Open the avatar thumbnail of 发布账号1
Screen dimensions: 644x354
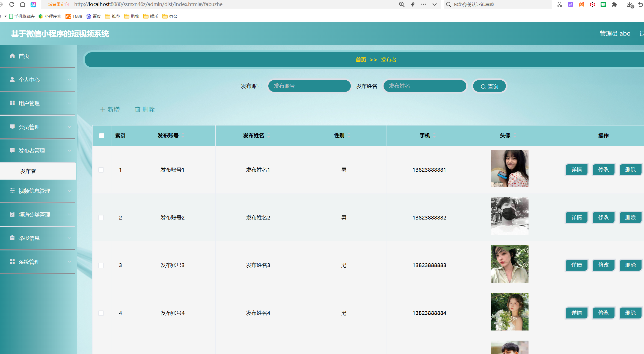(510, 168)
